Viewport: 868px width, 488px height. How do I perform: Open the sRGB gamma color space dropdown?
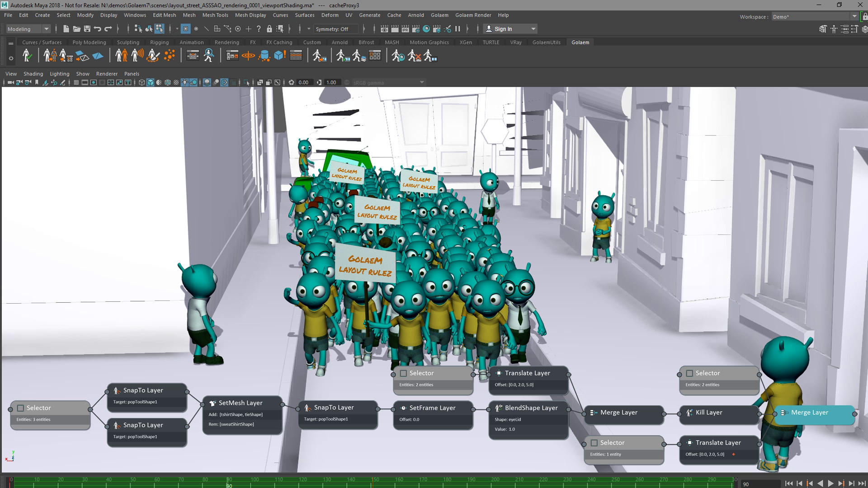coord(389,82)
